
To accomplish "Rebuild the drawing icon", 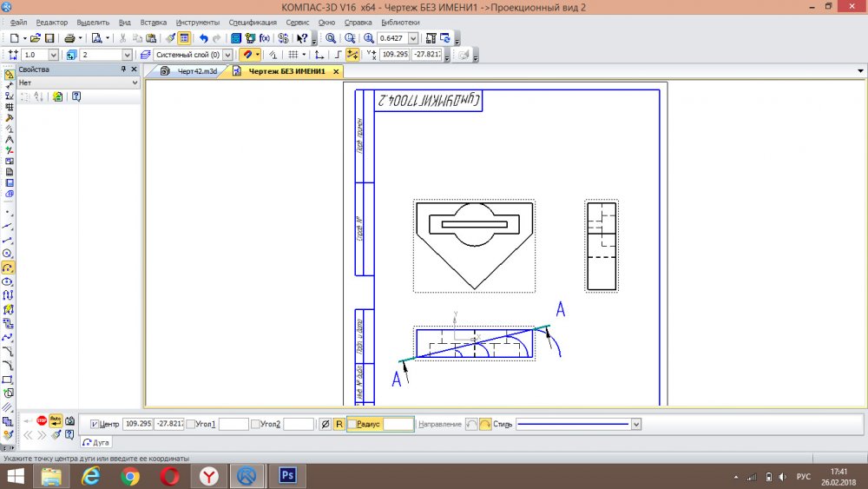I will click(x=444, y=38).
